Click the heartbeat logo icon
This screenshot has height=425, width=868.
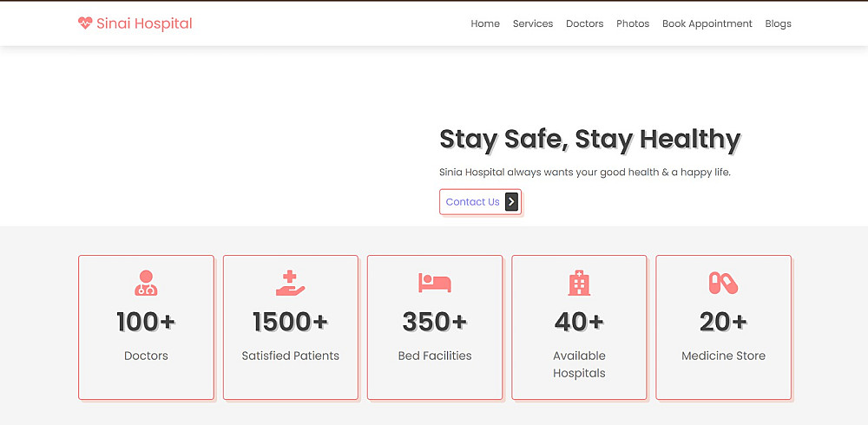[x=85, y=23]
